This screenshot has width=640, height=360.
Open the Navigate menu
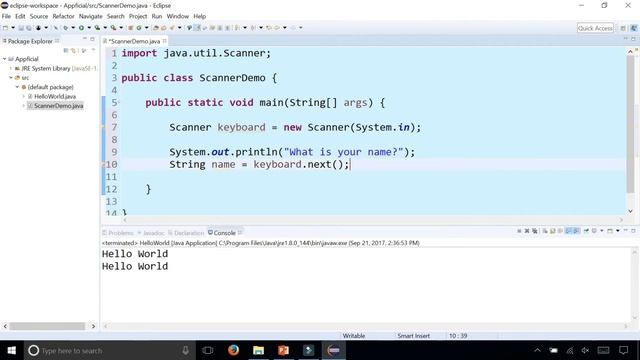click(x=91, y=16)
